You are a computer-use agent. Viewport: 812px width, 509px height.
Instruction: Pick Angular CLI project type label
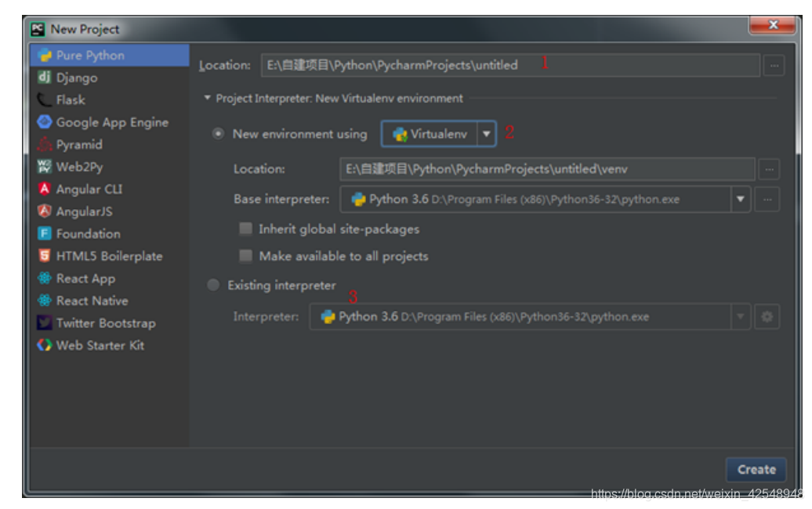(x=89, y=189)
